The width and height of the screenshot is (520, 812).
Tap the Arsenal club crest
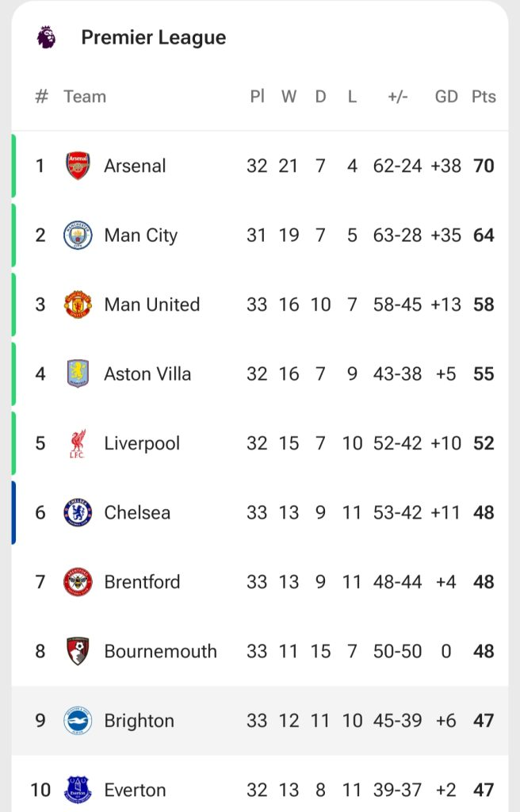point(78,166)
